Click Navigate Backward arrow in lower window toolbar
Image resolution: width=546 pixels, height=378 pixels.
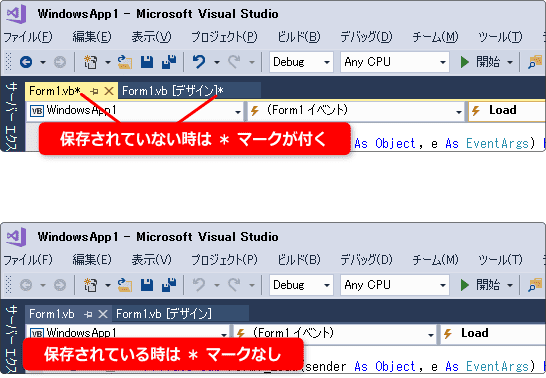tap(26, 285)
